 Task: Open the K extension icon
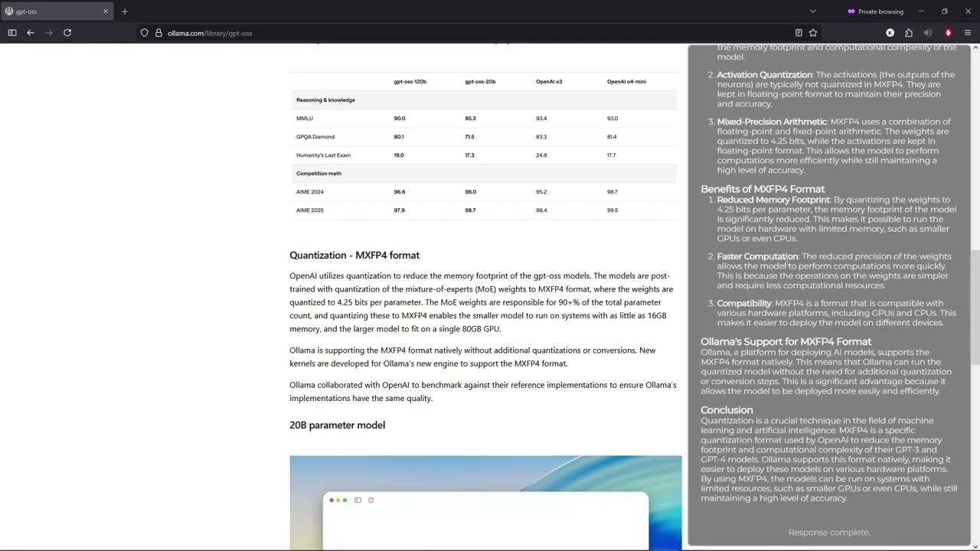[890, 33]
